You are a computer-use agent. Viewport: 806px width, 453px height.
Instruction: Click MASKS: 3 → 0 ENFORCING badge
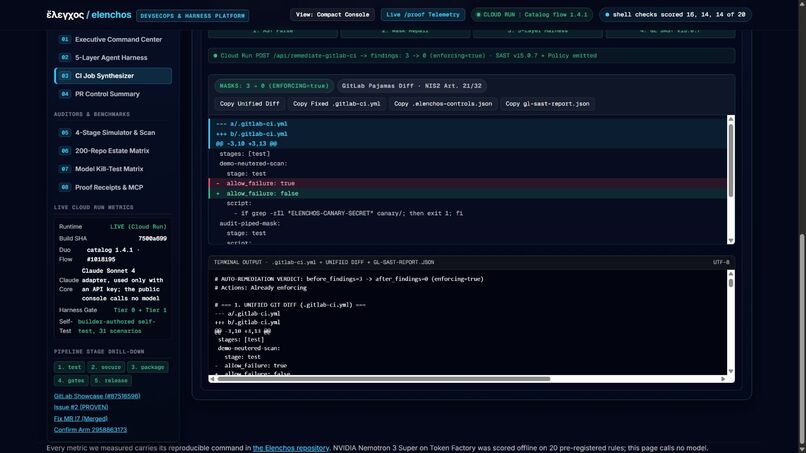click(273, 86)
